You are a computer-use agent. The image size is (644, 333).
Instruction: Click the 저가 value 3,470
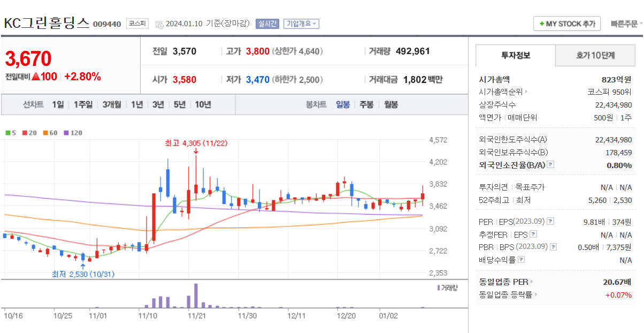258,80
